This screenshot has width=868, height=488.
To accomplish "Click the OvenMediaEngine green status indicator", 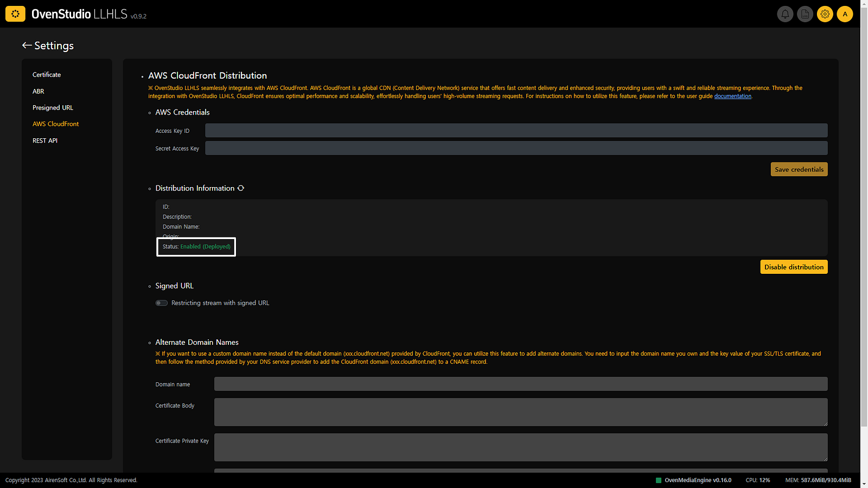I will 659,480.
